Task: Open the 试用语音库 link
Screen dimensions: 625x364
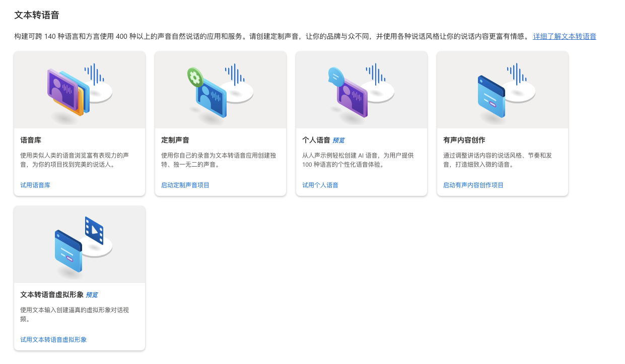Action: point(35,185)
